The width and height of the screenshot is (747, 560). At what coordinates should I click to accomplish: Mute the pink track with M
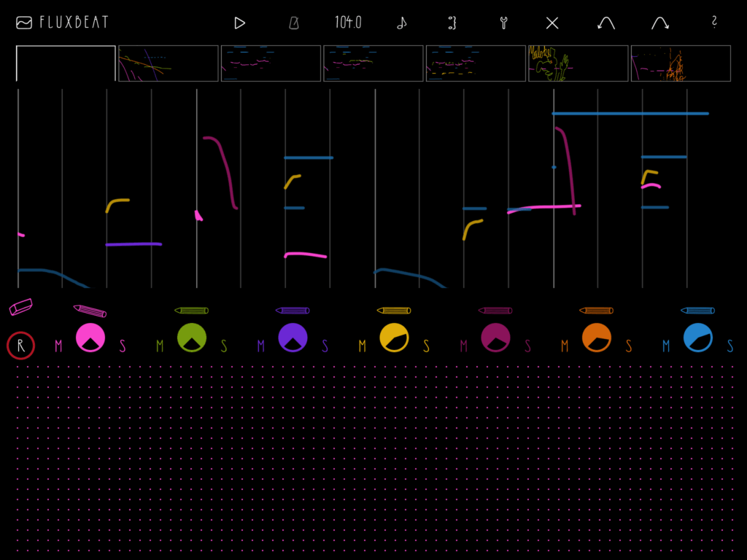pyautogui.click(x=58, y=346)
